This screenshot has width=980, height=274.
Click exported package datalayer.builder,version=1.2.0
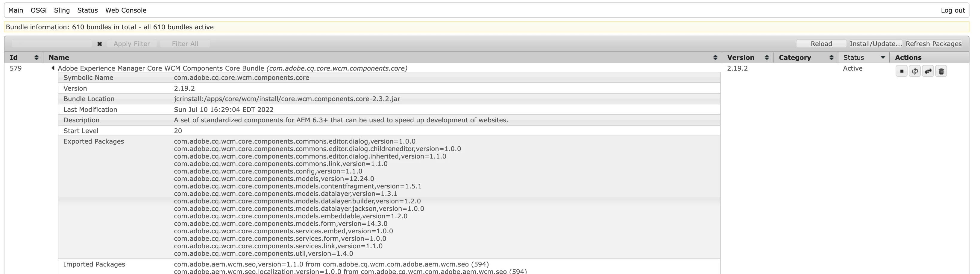click(297, 201)
